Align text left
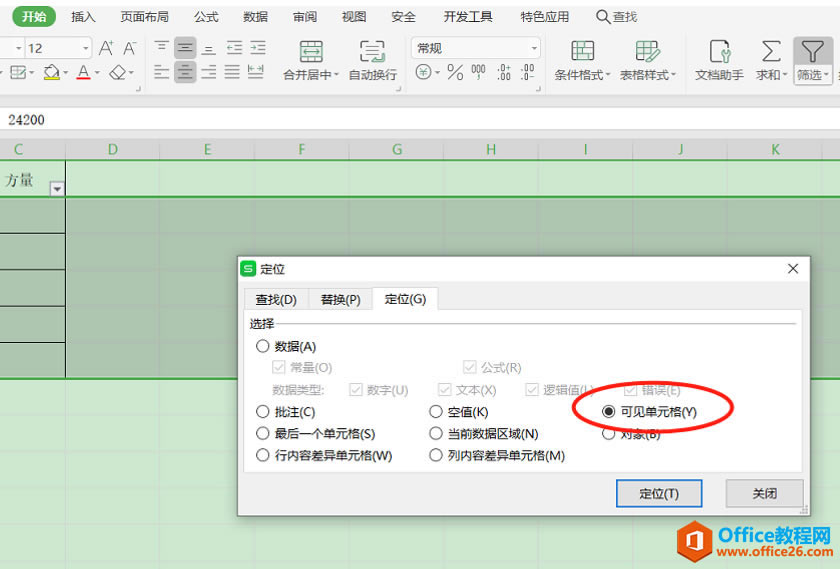The image size is (840, 569). coord(161,71)
